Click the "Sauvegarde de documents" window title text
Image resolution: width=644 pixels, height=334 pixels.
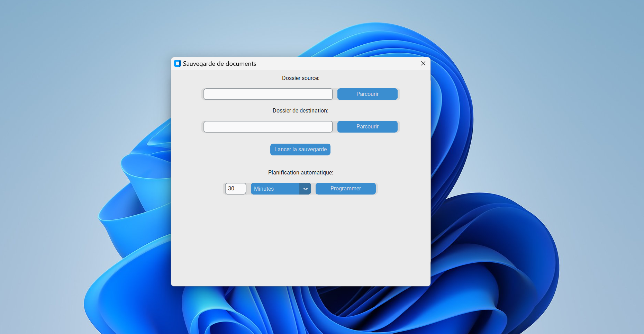pos(219,64)
